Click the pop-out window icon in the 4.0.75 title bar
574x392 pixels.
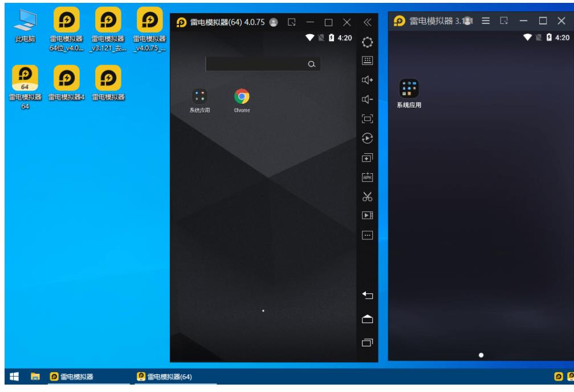(x=292, y=22)
